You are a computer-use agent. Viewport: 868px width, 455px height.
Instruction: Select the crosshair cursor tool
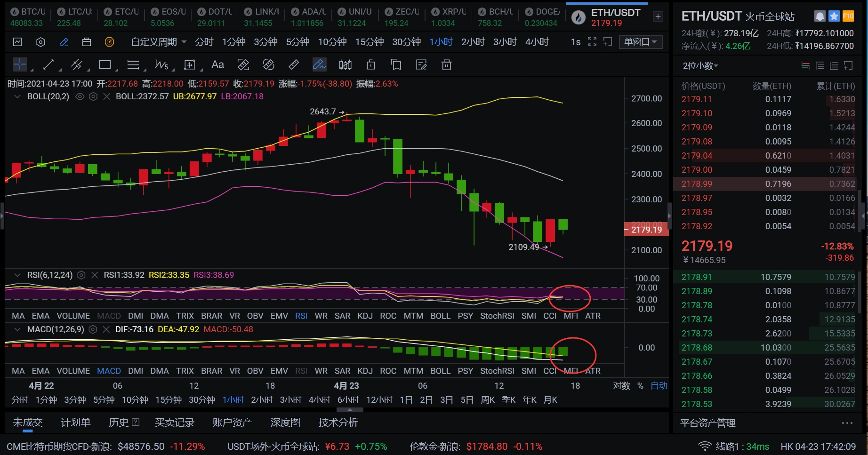click(20, 64)
